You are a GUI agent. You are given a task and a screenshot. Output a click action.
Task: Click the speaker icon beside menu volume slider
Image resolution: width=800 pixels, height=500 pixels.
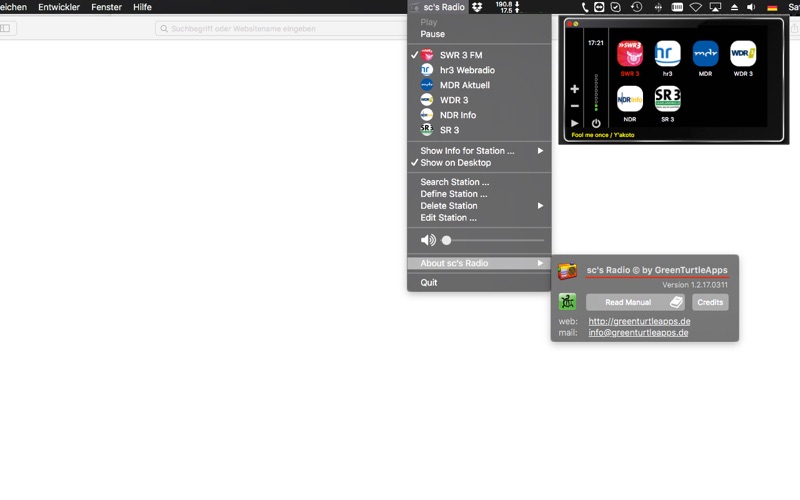click(x=428, y=240)
